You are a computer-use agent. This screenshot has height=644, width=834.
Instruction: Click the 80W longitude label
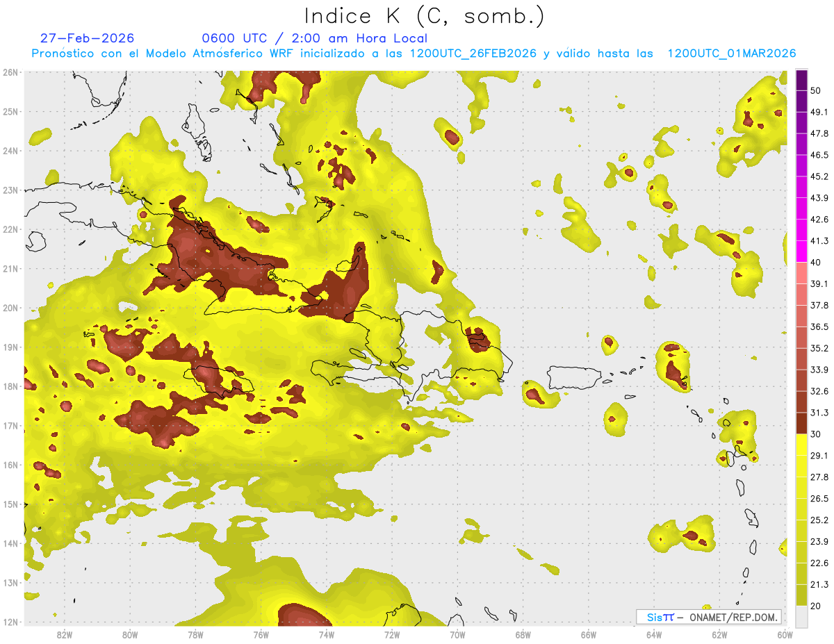(x=130, y=634)
